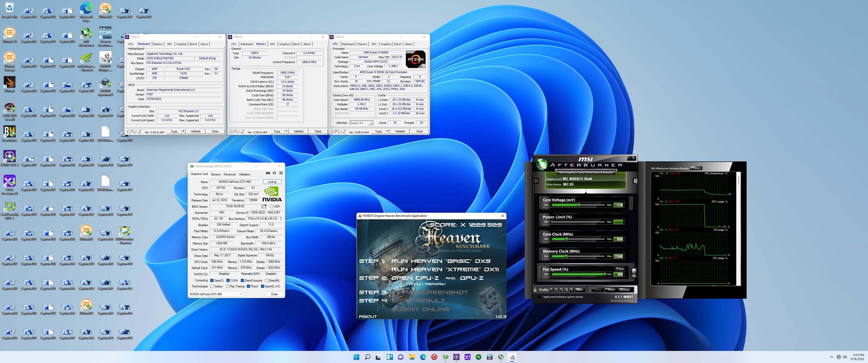
Task: Toggle the UEFI checkbox in GPU-Z
Action: [x=272, y=206]
